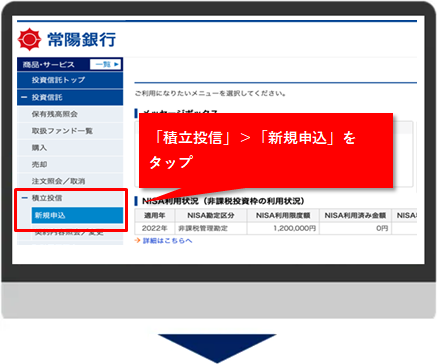Click the ご利用になりたいメニュー instruction text

(x=210, y=93)
